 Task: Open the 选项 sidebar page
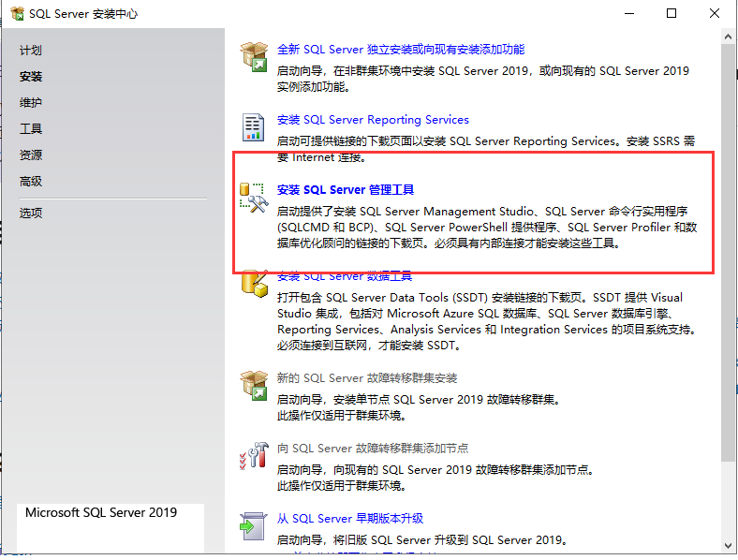pos(31,214)
